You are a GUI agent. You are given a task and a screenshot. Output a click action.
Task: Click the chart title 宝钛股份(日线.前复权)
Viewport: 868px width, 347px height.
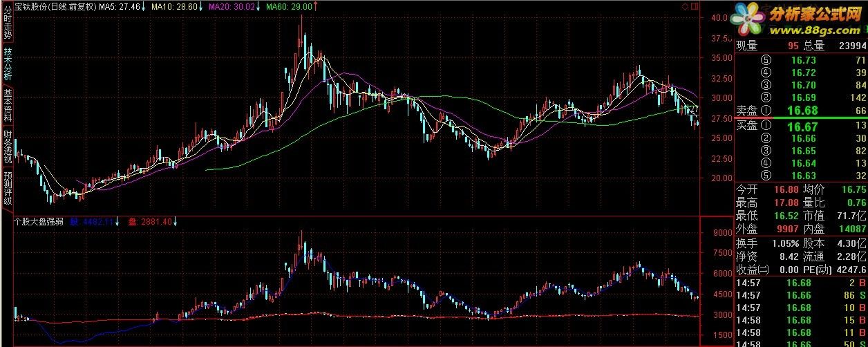[x=55, y=6]
